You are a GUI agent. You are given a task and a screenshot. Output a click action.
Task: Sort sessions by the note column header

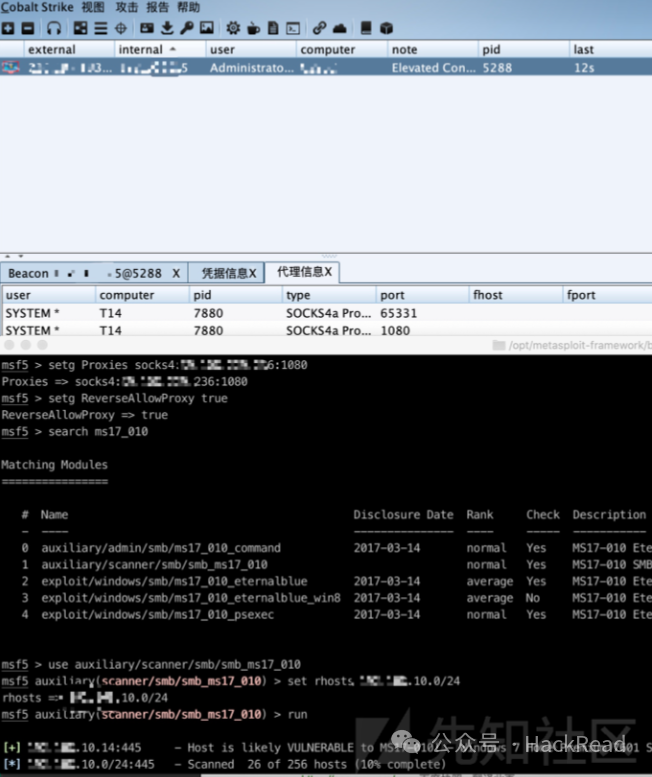433,50
